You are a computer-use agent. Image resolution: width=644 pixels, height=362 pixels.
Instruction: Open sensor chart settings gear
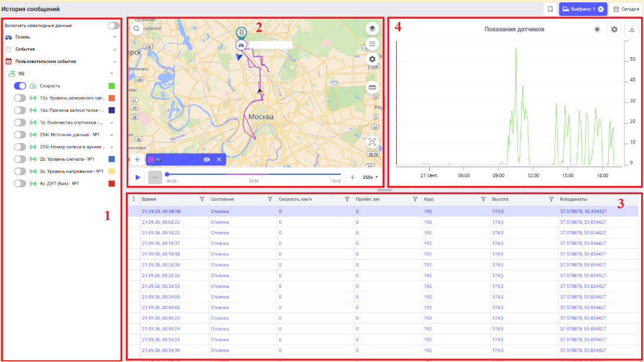pos(614,29)
